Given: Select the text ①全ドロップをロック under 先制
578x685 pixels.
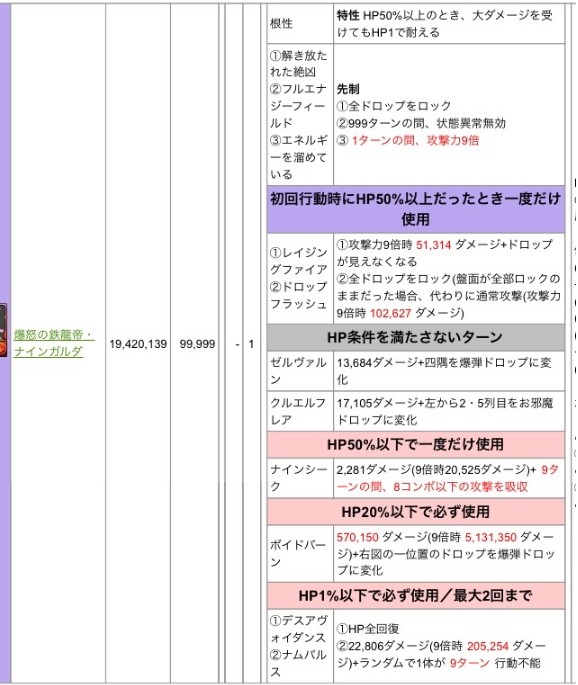Looking at the screenshot, I should pos(394,106).
